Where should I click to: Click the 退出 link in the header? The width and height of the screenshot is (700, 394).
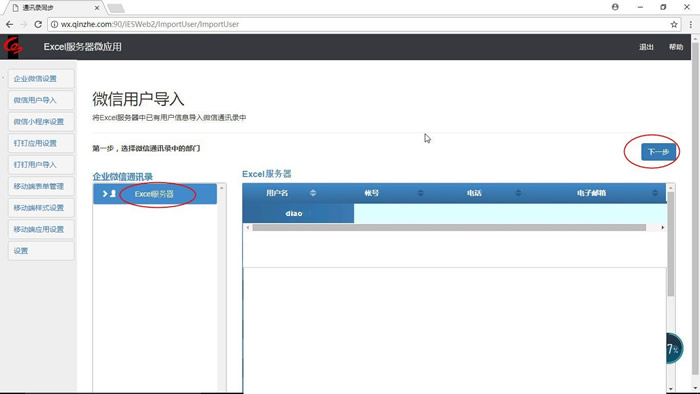(646, 47)
